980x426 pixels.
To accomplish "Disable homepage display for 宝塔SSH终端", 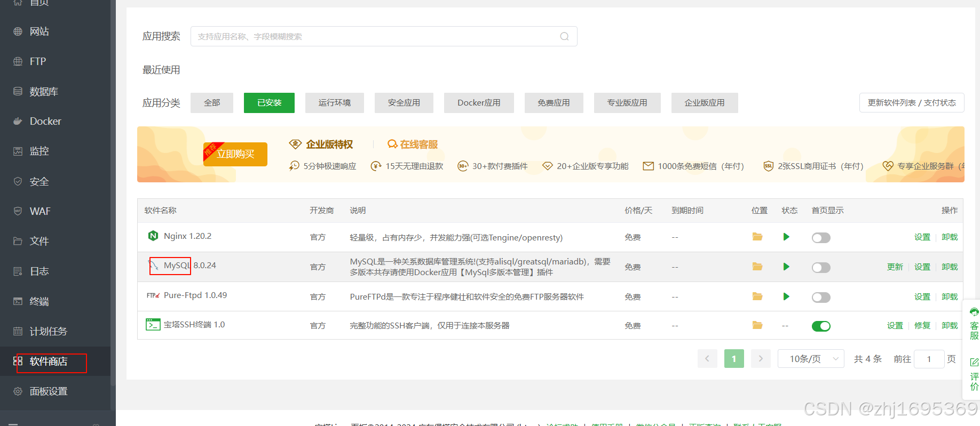I will tap(820, 326).
